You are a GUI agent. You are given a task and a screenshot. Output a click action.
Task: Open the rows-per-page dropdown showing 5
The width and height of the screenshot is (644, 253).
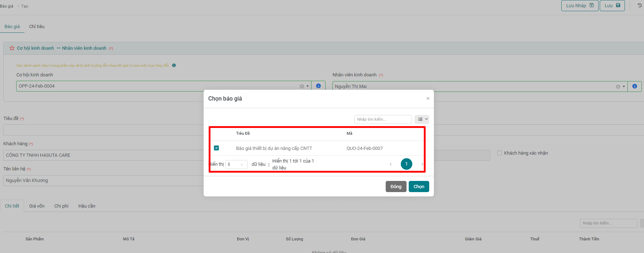pos(236,164)
